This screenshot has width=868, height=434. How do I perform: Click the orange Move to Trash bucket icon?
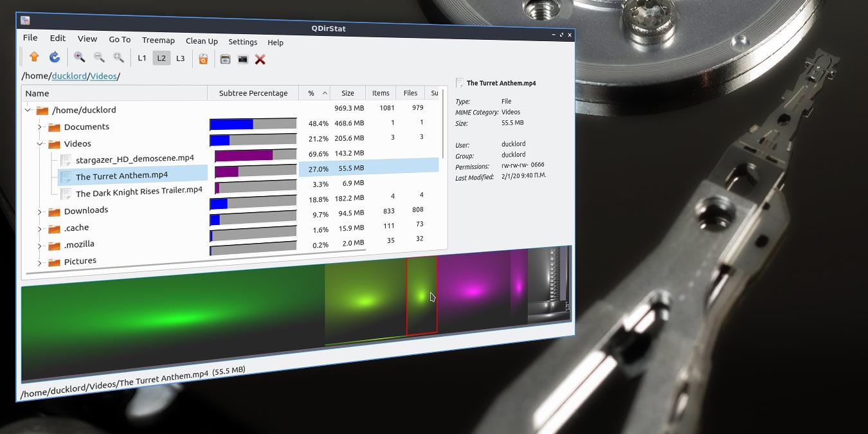pos(203,58)
